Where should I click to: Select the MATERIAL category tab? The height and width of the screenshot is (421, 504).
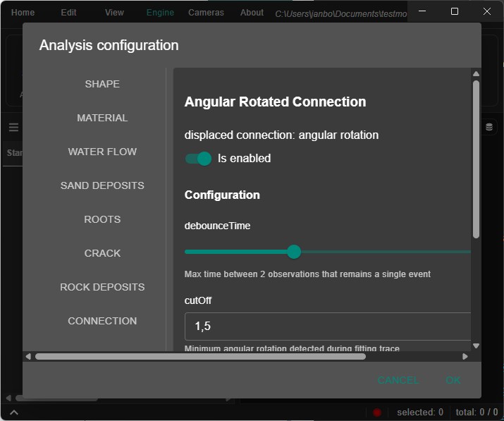(102, 118)
